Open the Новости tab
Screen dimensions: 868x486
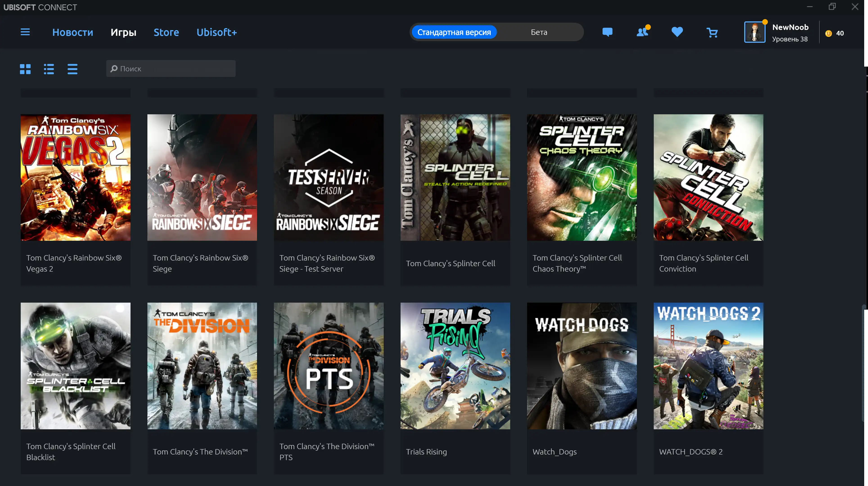(73, 32)
